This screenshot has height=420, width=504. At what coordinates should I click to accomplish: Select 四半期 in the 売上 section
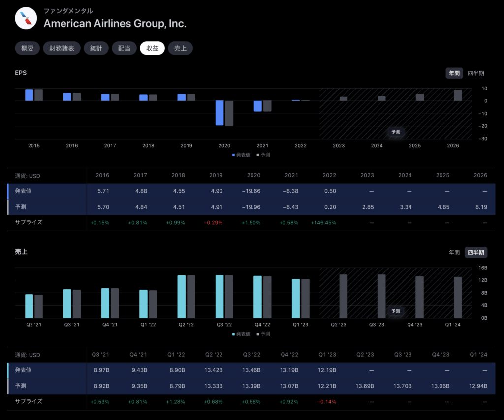(x=476, y=252)
